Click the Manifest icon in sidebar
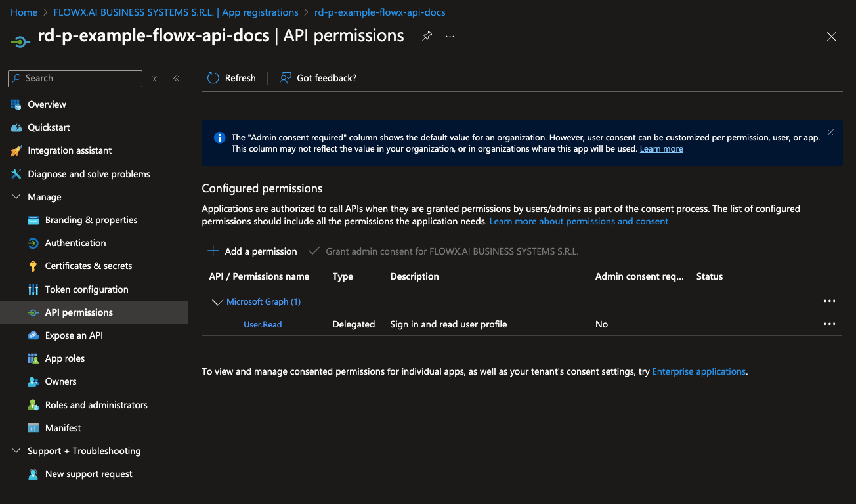856x504 pixels. pos(33,428)
